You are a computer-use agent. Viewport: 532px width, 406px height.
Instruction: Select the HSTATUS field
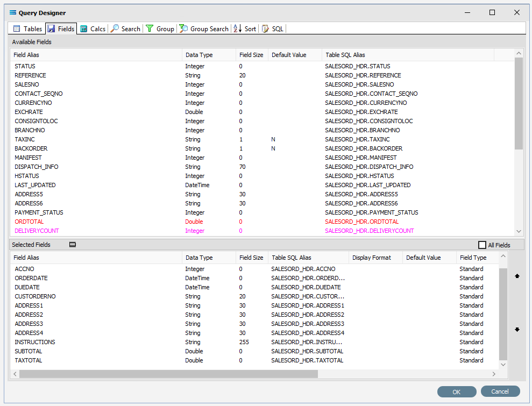coord(263,176)
